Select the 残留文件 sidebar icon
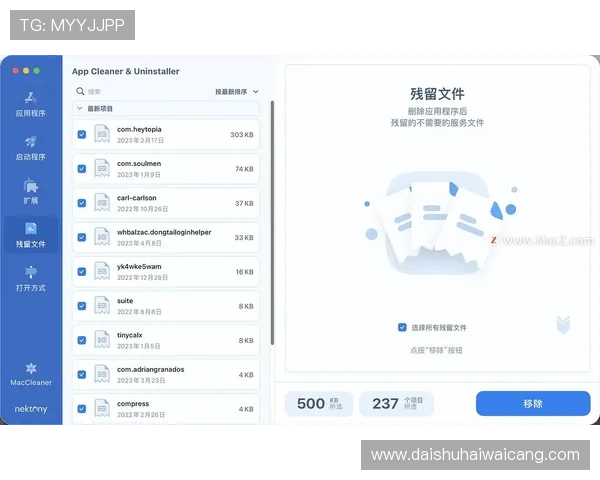 point(31,229)
